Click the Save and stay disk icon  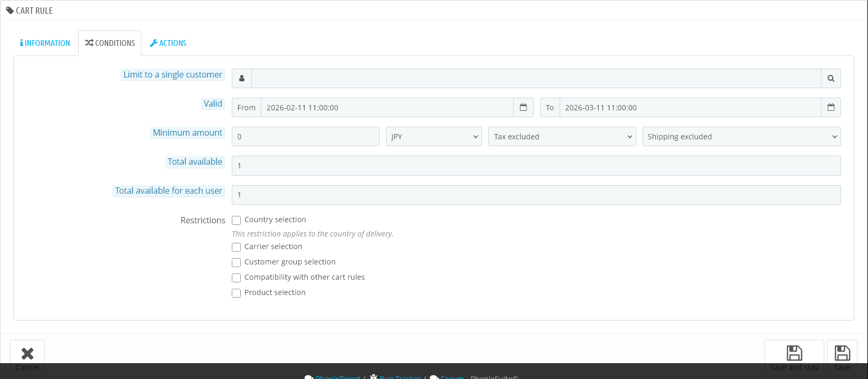coord(794,353)
